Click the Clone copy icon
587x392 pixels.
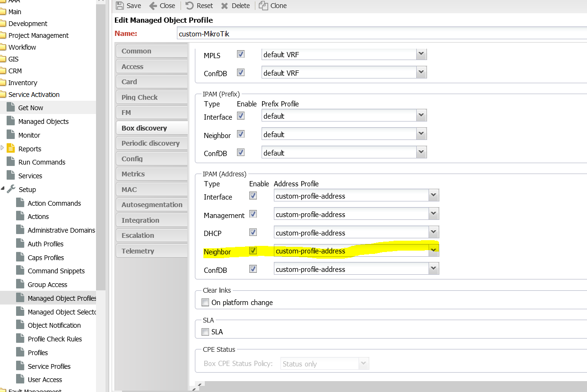[x=263, y=6]
